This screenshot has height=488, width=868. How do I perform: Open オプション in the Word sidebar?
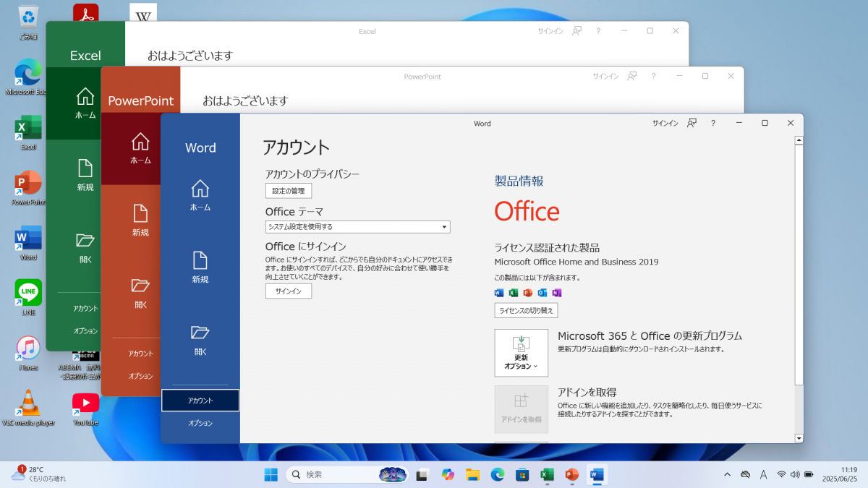click(200, 423)
